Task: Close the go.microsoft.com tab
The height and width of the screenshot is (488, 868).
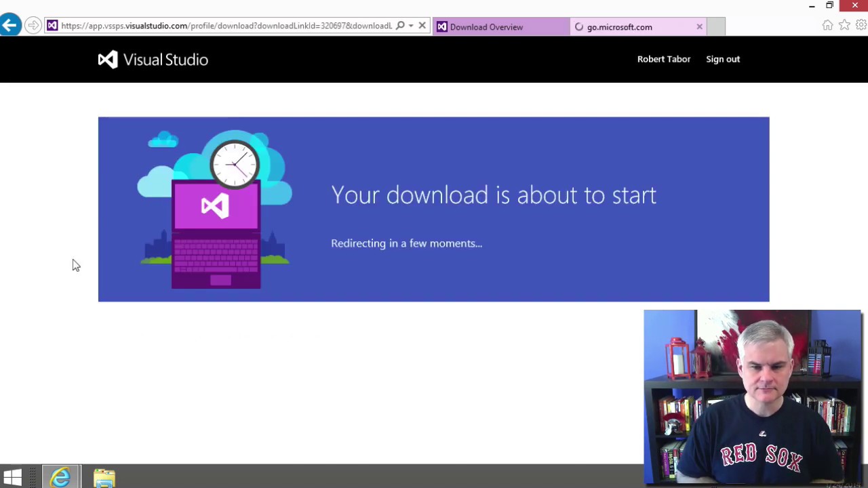Action: click(699, 26)
